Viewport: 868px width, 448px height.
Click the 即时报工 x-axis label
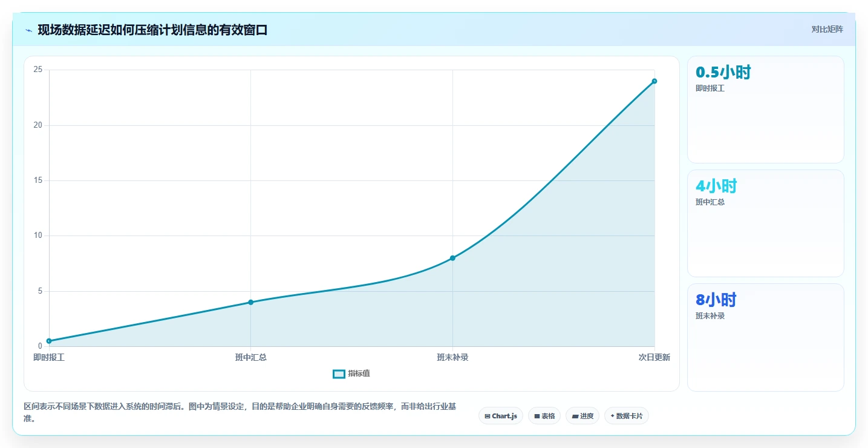[49, 357]
